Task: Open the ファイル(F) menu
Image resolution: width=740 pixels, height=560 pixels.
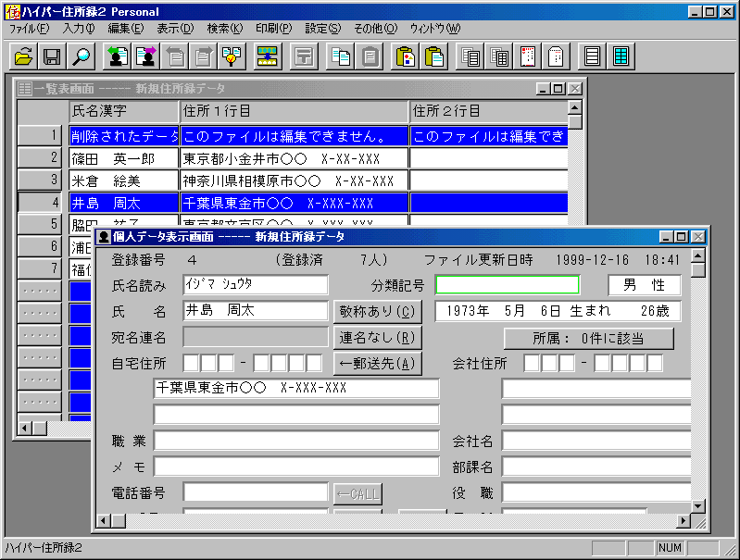Action: 29,29
